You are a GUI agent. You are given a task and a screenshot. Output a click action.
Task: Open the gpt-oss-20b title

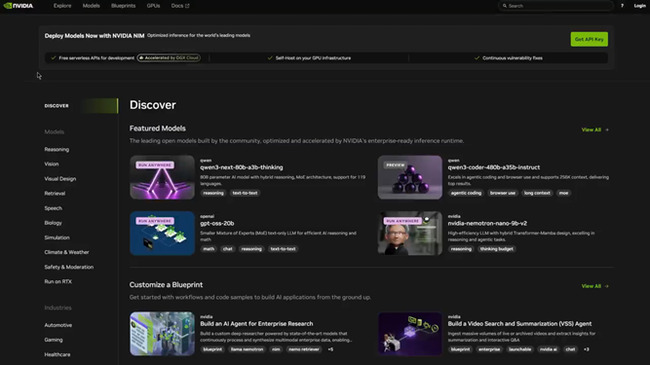(x=217, y=223)
